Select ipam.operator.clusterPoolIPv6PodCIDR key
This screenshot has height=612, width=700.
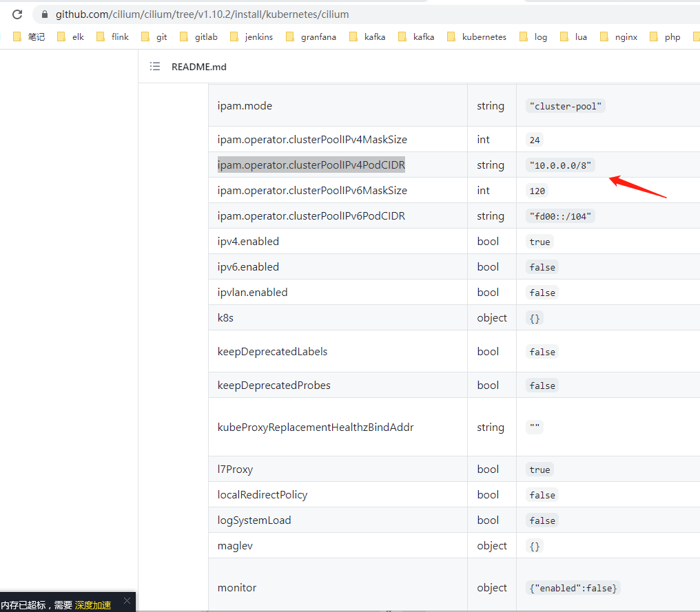[311, 216]
